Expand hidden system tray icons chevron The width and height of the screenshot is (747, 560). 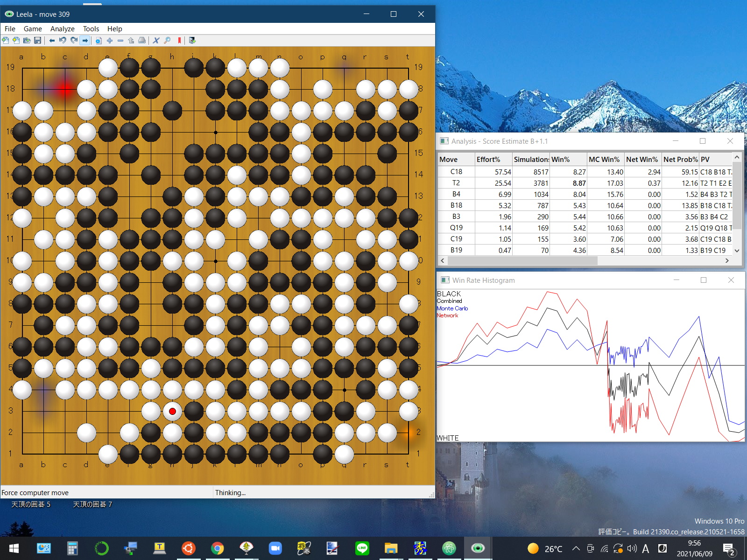[x=576, y=549]
